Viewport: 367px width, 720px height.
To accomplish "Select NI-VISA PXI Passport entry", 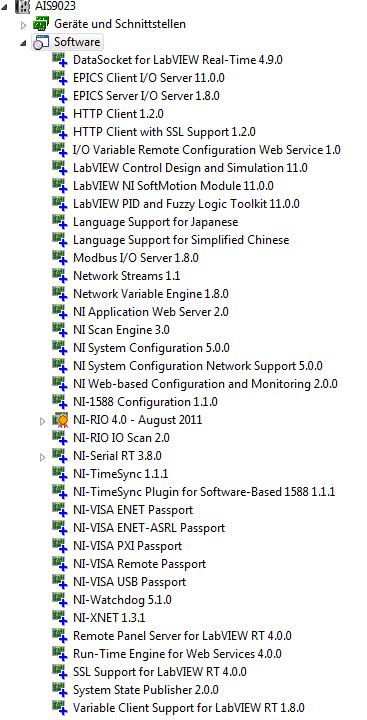I will [127, 546].
